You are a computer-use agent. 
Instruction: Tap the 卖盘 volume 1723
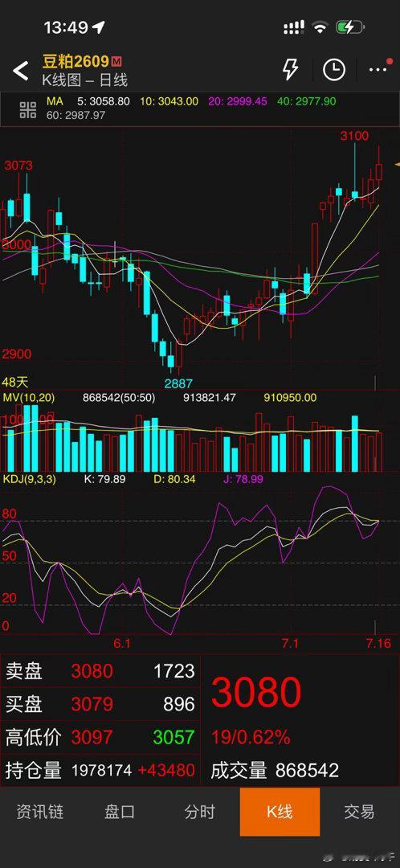174,671
